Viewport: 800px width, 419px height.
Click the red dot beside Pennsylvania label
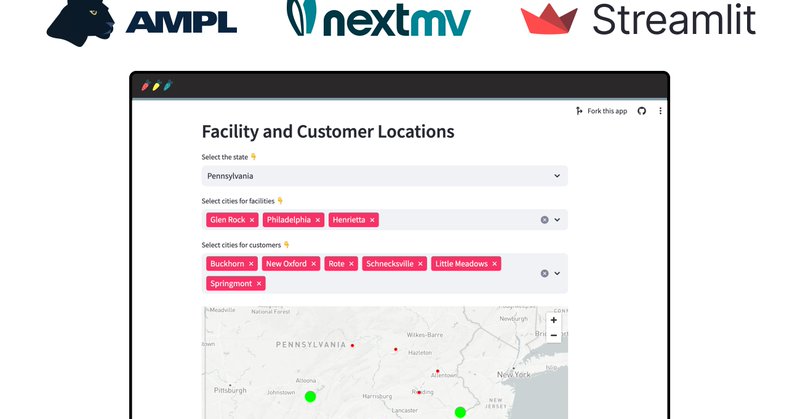point(352,346)
